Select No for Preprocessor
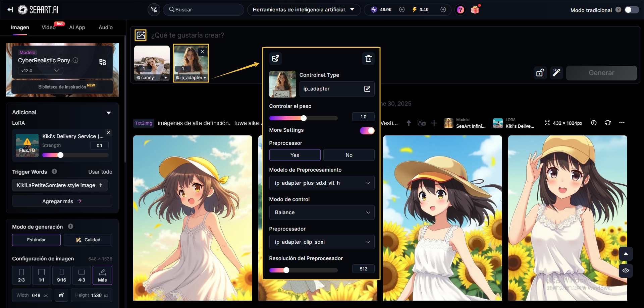Screen dimensions: 644x308 349,155
